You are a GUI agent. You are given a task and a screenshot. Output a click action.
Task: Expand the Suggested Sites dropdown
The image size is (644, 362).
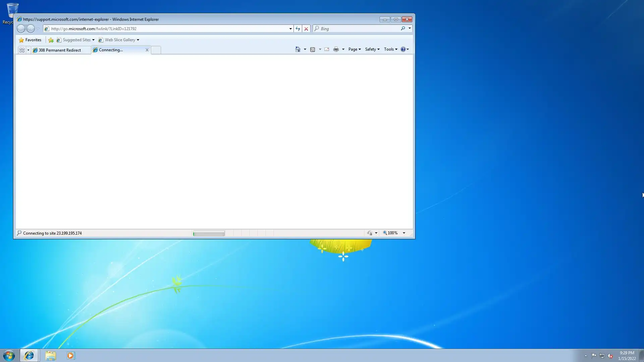tap(93, 40)
